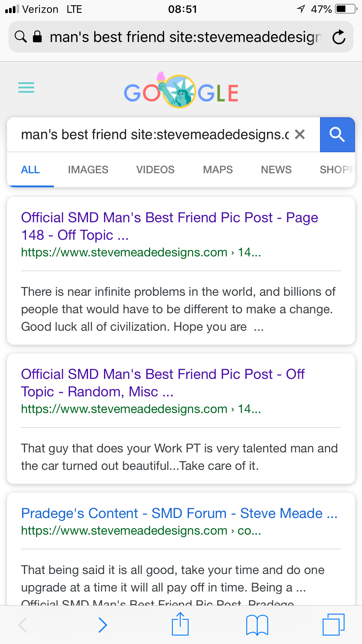
Task: Tap the cellular signal bars
Action: 12,9
